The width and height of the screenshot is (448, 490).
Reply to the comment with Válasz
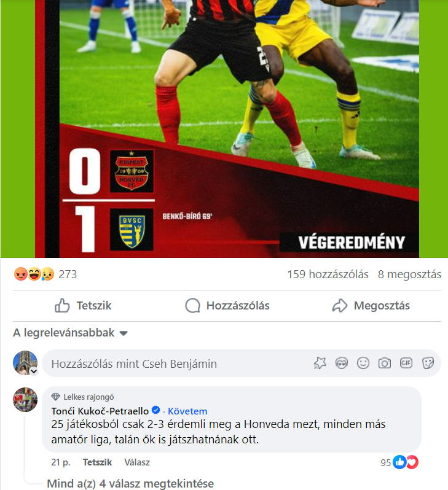[x=137, y=462]
